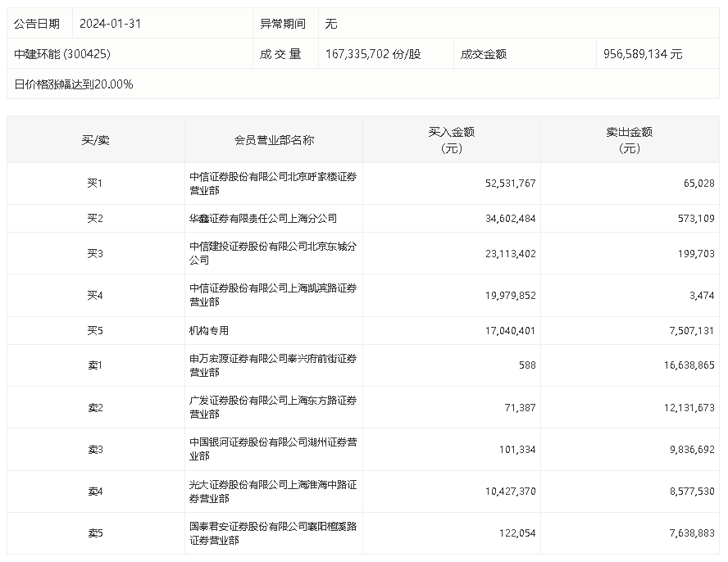Select 中信证券北京呼家楼证券营业部 entry
The width and height of the screenshot is (728, 562).
(273, 184)
